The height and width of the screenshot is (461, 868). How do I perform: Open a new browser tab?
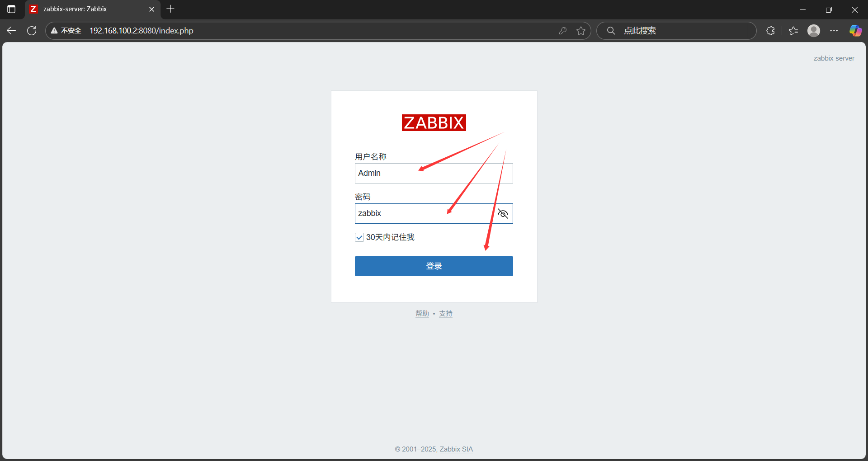point(170,9)
